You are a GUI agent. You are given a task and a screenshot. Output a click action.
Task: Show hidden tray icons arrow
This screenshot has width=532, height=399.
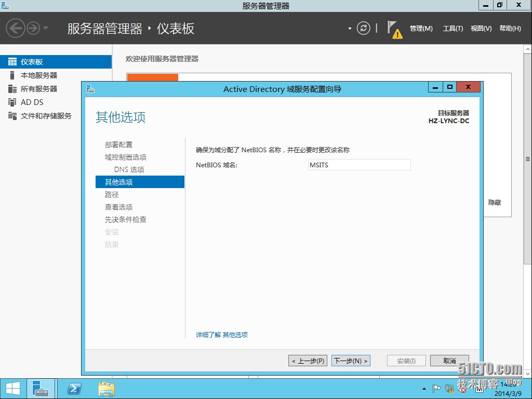coord(424,389)
